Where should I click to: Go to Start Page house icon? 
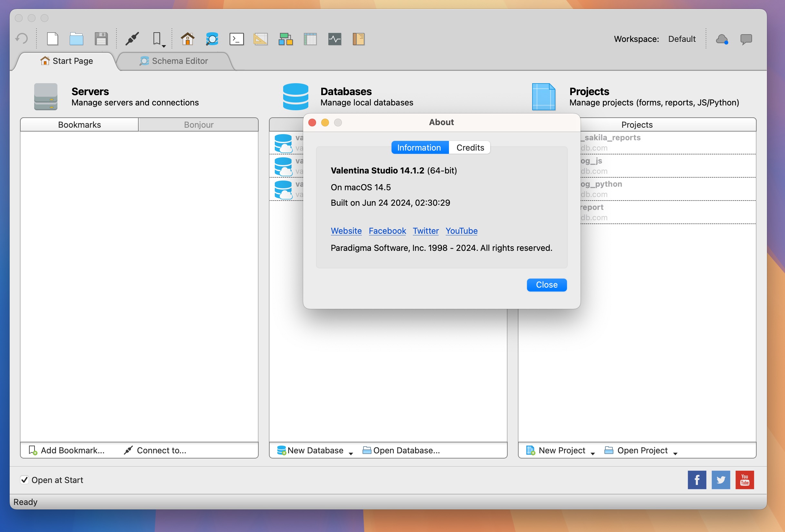(187, 39)
